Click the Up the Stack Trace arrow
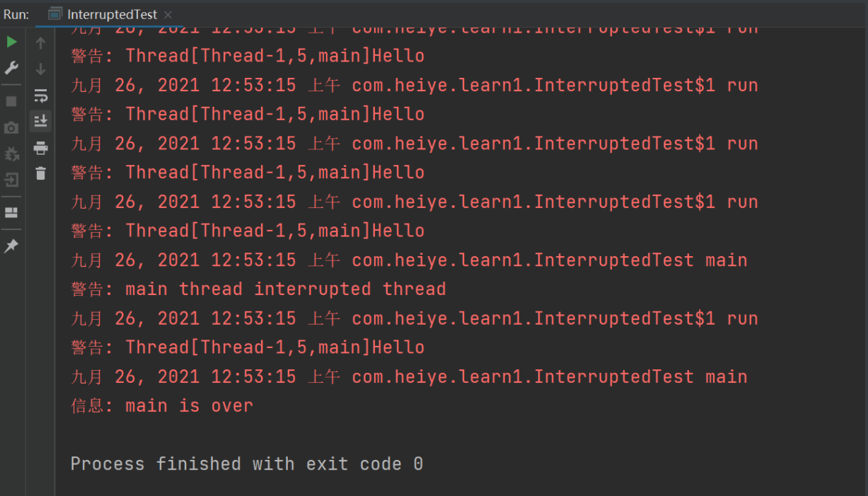This screenshot has width=868, height=496. click(41, 43)
